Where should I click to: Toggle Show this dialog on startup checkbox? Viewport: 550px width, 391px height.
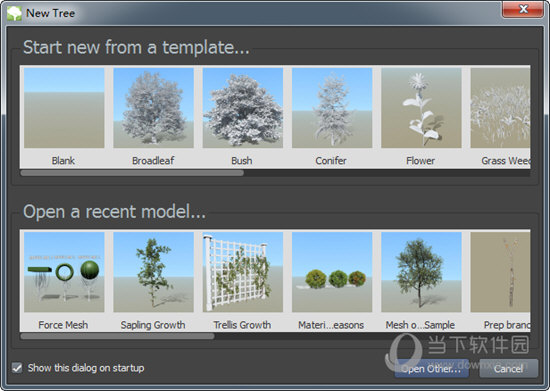17,368
